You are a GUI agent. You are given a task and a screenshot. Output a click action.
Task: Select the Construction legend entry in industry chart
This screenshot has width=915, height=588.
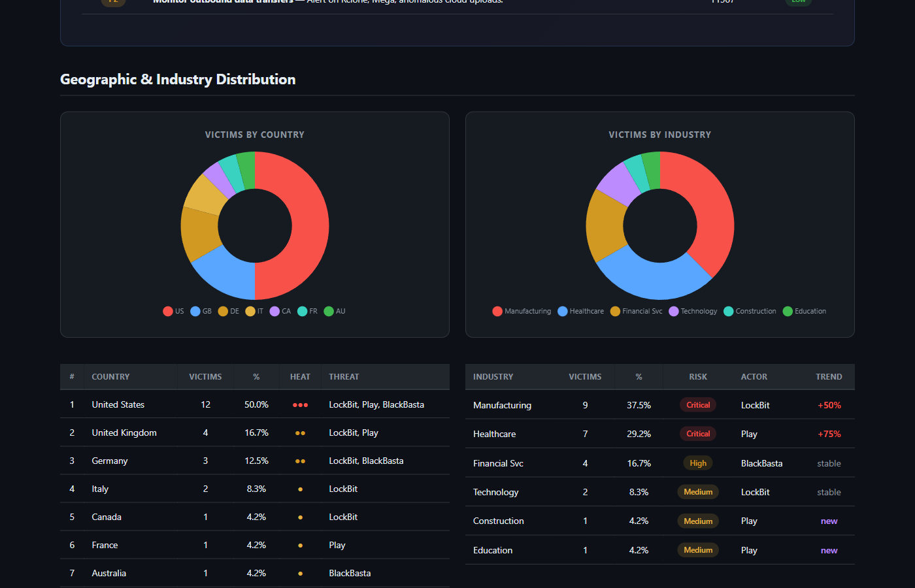coord(750,311)
